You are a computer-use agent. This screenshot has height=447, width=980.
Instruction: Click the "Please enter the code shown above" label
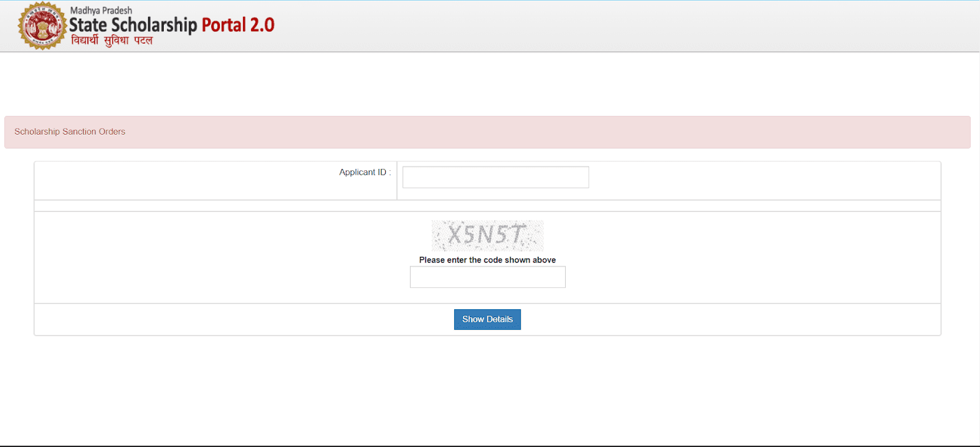tap(487, 260)
